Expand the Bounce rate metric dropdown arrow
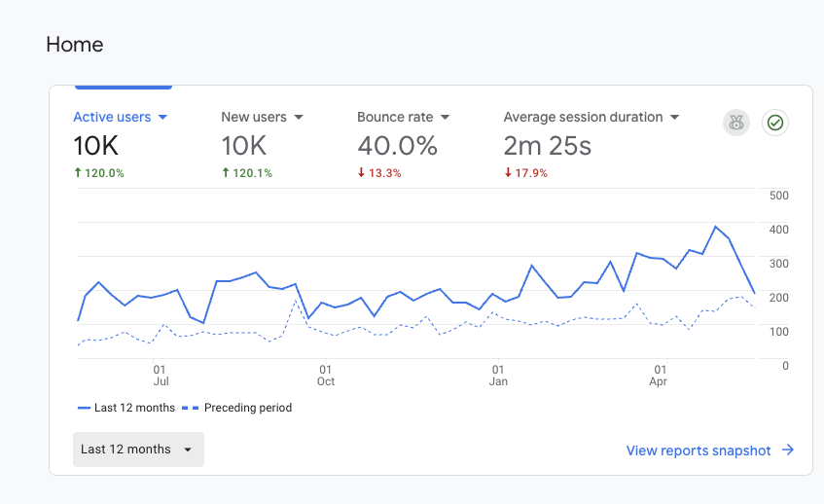Screen dimensions: 824x504 (x=445, y=117)
